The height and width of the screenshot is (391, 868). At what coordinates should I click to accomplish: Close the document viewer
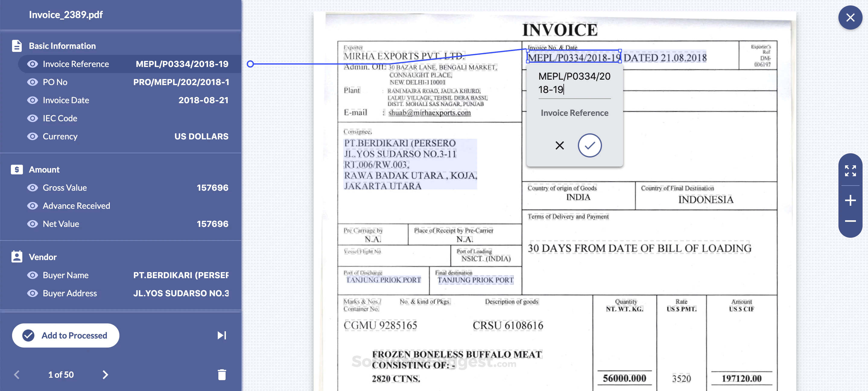click(850, 17)
